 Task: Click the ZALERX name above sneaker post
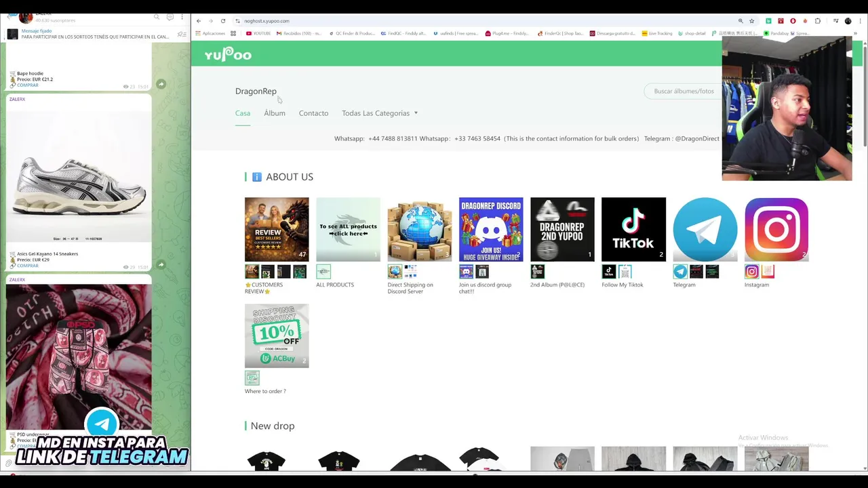17,99
